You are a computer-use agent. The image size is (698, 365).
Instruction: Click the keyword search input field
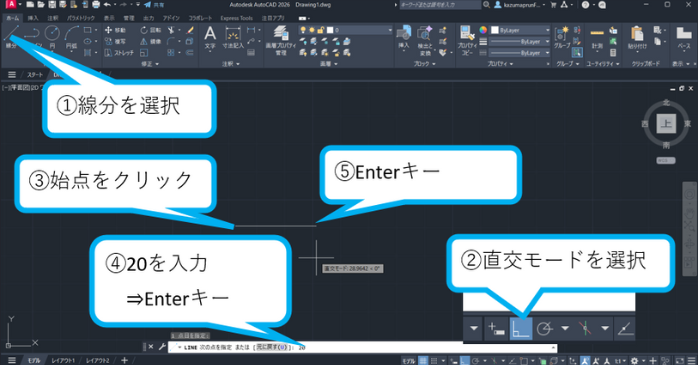[440, 4]
